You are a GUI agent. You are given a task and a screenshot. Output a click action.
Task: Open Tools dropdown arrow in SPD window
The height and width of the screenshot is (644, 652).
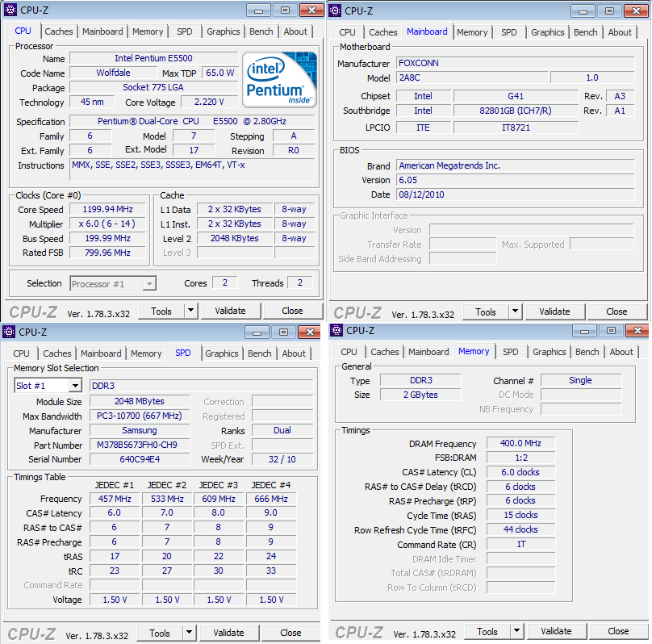(x=189, y=633)
